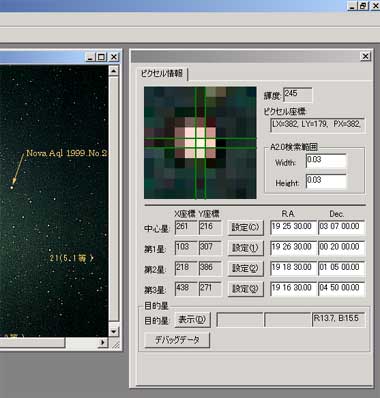
Task: Click the star image horizontal scroll right arrow
Action: [103, 342]
